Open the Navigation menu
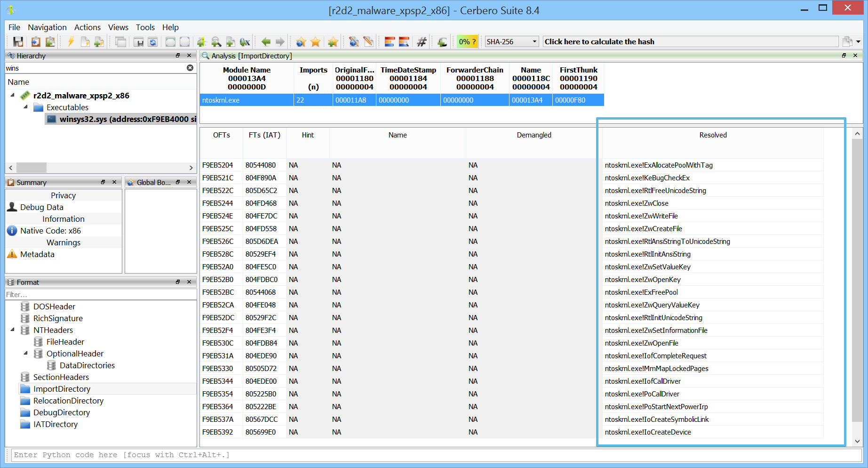Image resolution: width=868 pixels, height=468 pixels. (x=47, y=27)
